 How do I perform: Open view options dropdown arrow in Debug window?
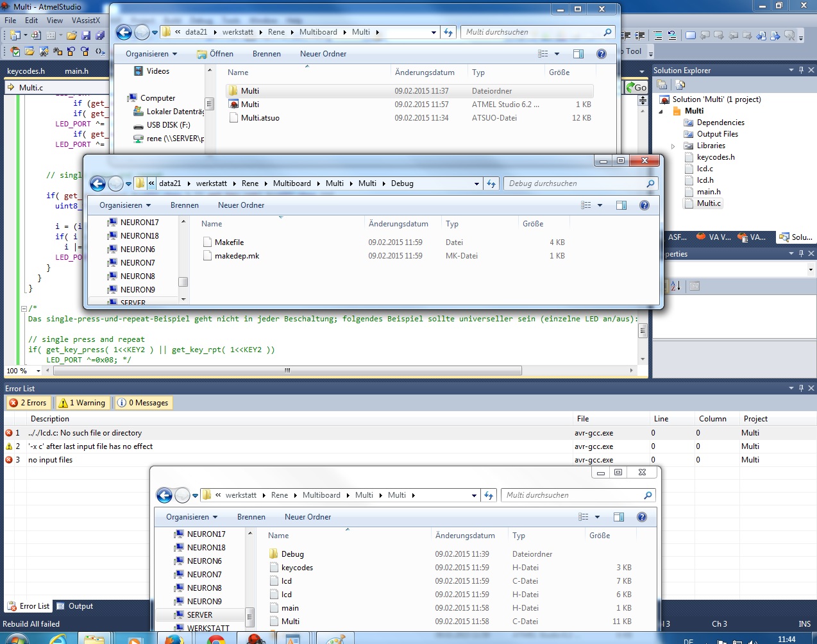tap(600, 205)
